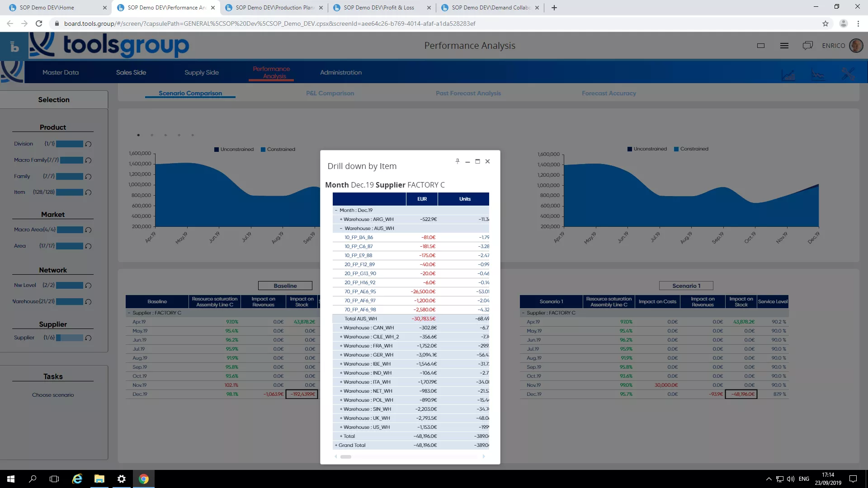Click the refresh icon next to Division filter
The height and width of the screenshot is (488, 868).
pyautogui.click(x=88, y=144)
